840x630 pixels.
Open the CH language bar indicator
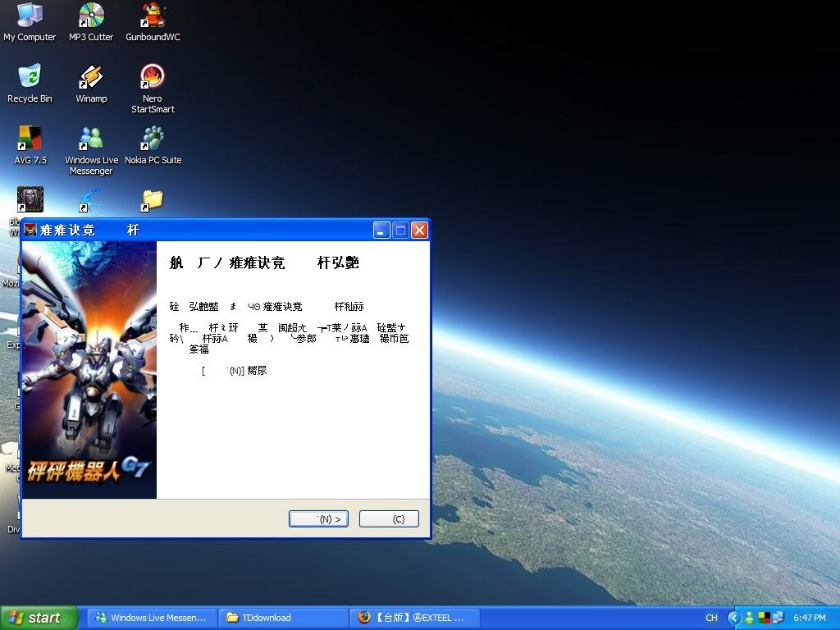coord(711,618)
